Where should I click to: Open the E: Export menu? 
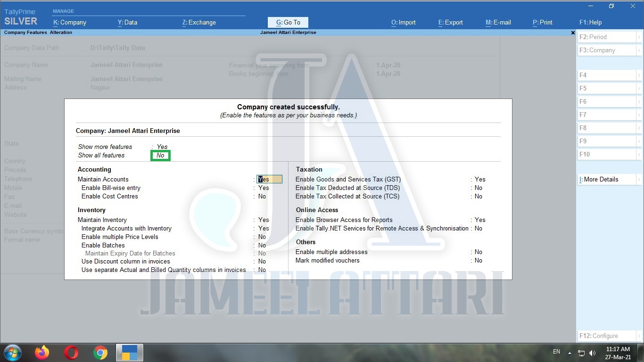click(451, 22)
